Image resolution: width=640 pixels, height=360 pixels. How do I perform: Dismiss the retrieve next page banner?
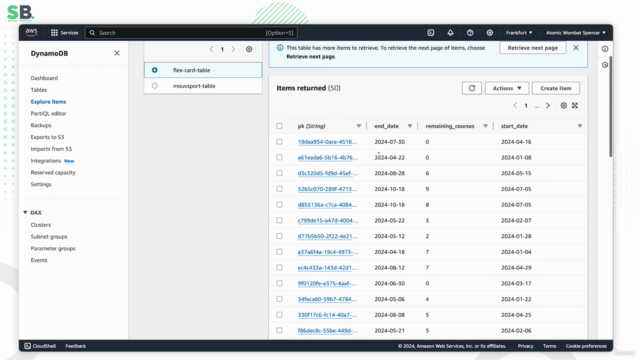pyautogui.click(x=576, y=48)
